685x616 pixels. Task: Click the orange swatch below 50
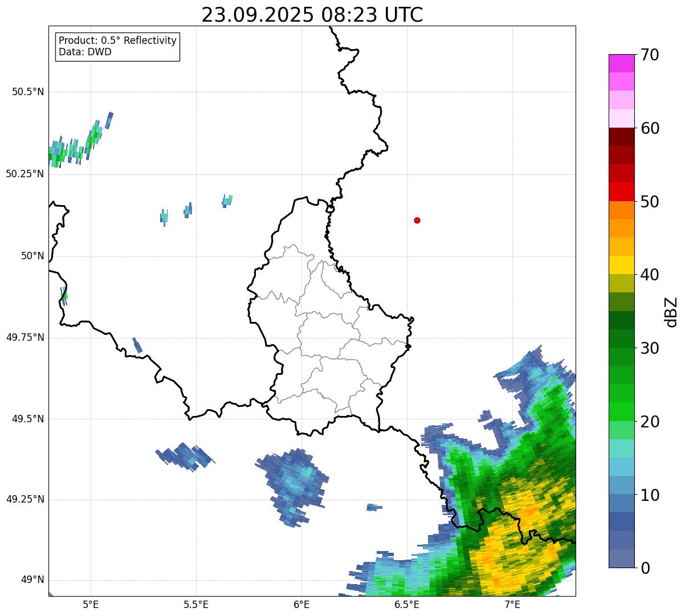(621, 210)
